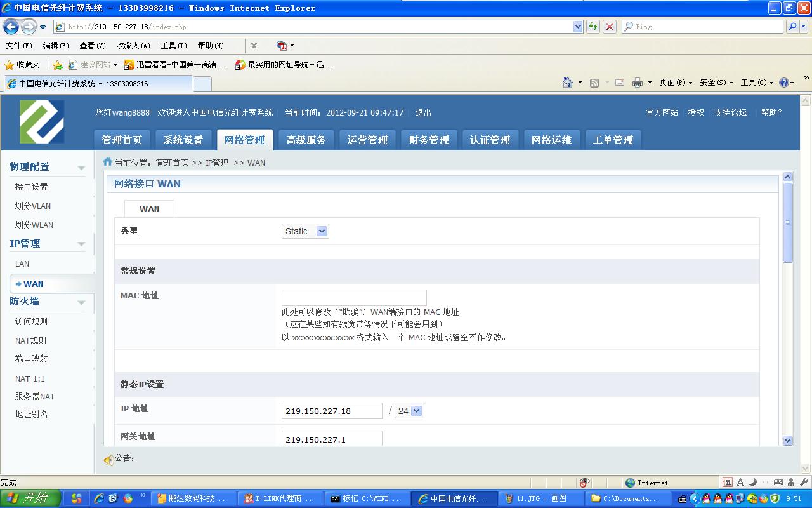
Task: Click the MAC 地址 input field
Action: tap(354, 298)
